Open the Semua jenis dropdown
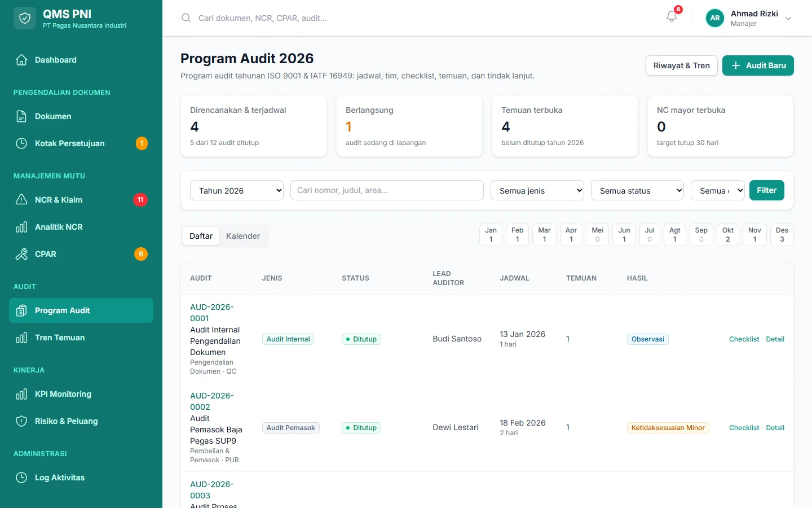This screenshot has width=812, height=508. pyautogui.click(x=537, y=190)
